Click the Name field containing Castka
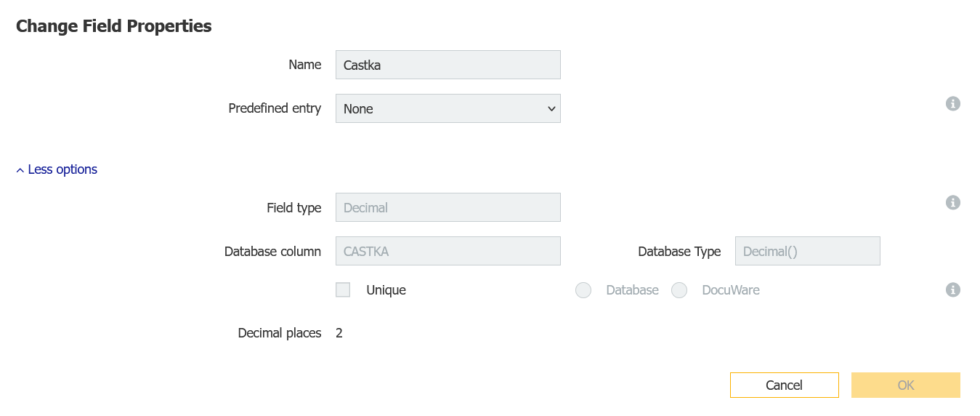This screenshot has height=416, width=980. pyautogui.click(x=448, y=65)
